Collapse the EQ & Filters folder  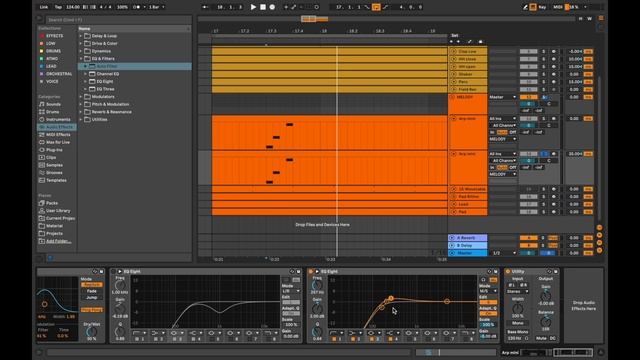click(81, 59)
